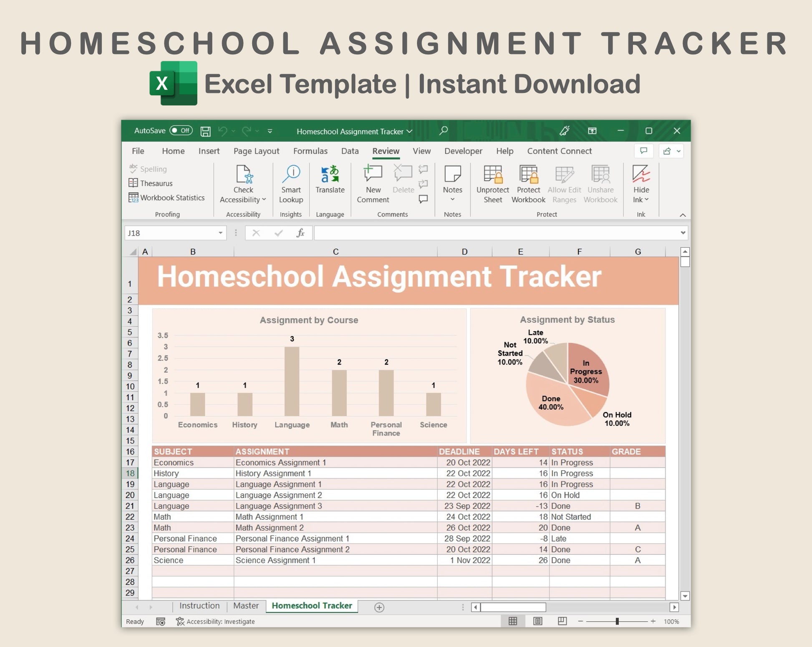Viewport: 812px width, 647px height.
Task: Click the Search magnifier in the title bar
Action: (443, 131)
